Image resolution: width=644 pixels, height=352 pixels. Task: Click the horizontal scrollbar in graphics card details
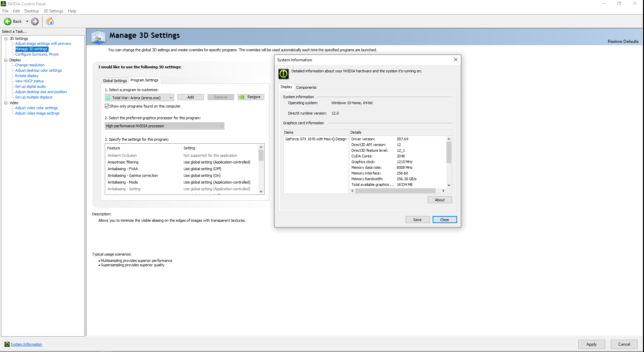click(395, 191)
